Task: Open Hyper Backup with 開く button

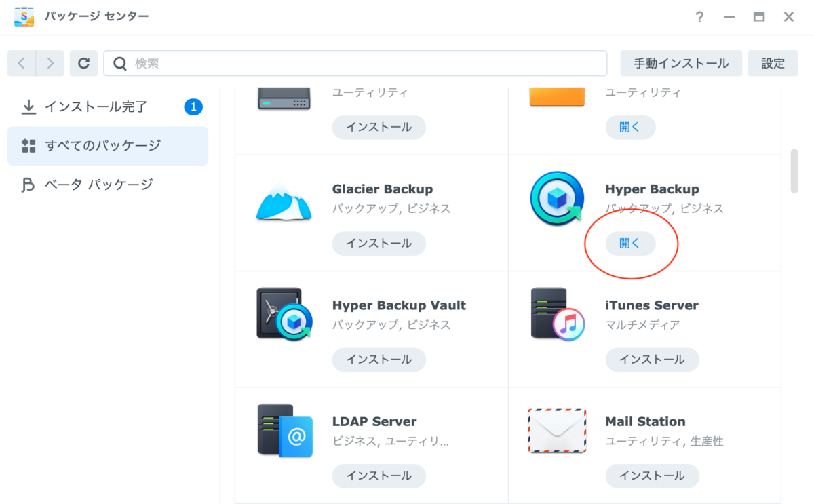Action: [630, 243]
